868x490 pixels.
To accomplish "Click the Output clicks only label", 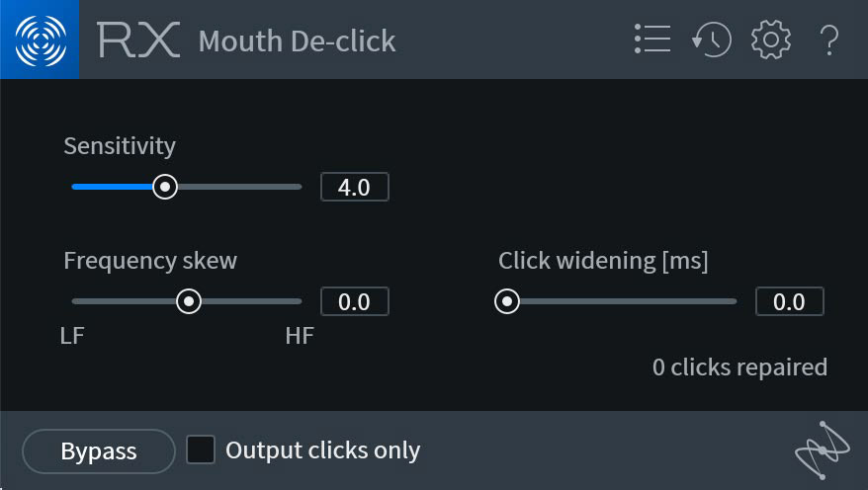I will point(322,450).
